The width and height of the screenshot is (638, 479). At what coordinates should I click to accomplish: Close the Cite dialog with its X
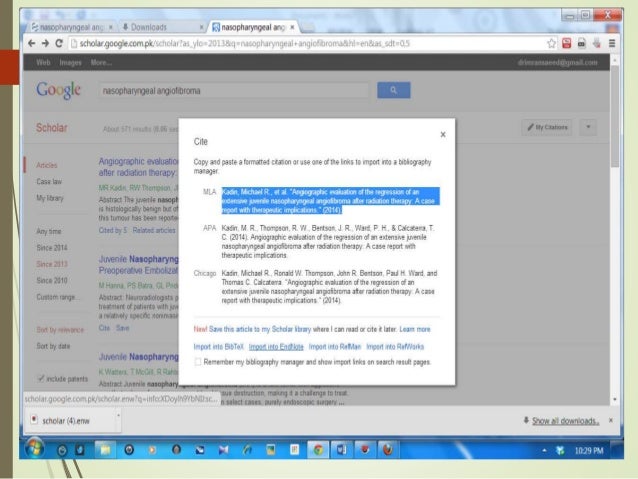pos(443,134)
